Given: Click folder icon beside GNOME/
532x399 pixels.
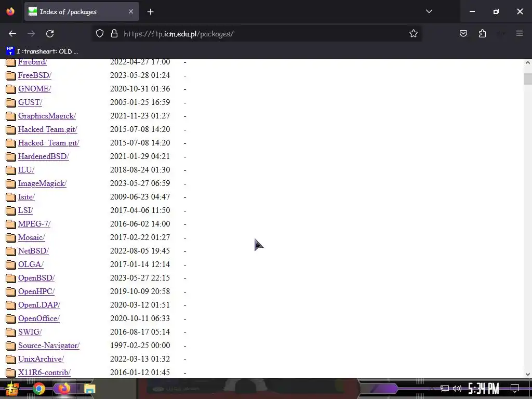Looking at the screenshot, I should [11, 89].
